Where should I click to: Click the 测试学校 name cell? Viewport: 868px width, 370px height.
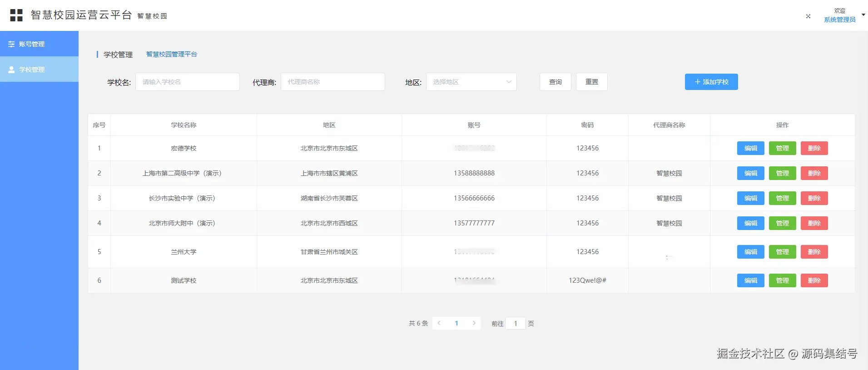(184, 280)
